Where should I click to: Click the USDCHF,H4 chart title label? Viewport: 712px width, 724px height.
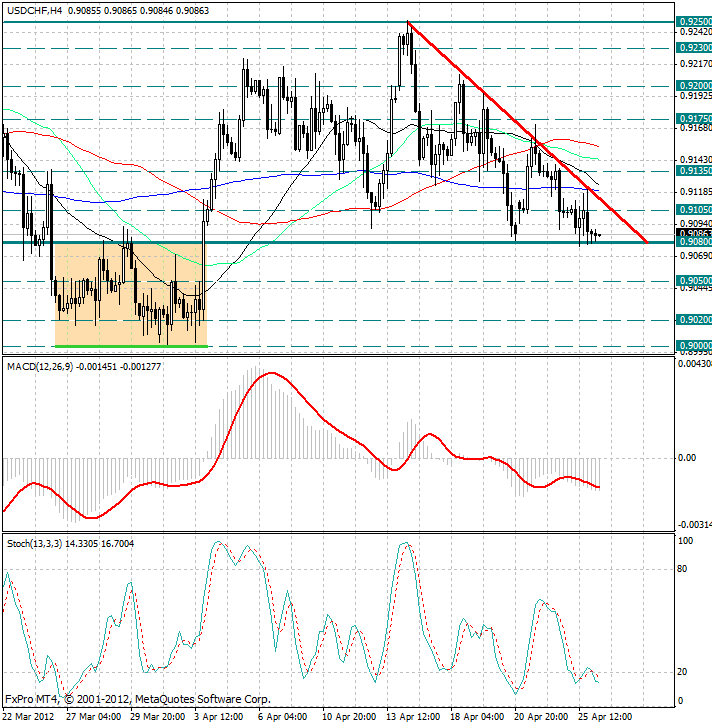point(35,8)
